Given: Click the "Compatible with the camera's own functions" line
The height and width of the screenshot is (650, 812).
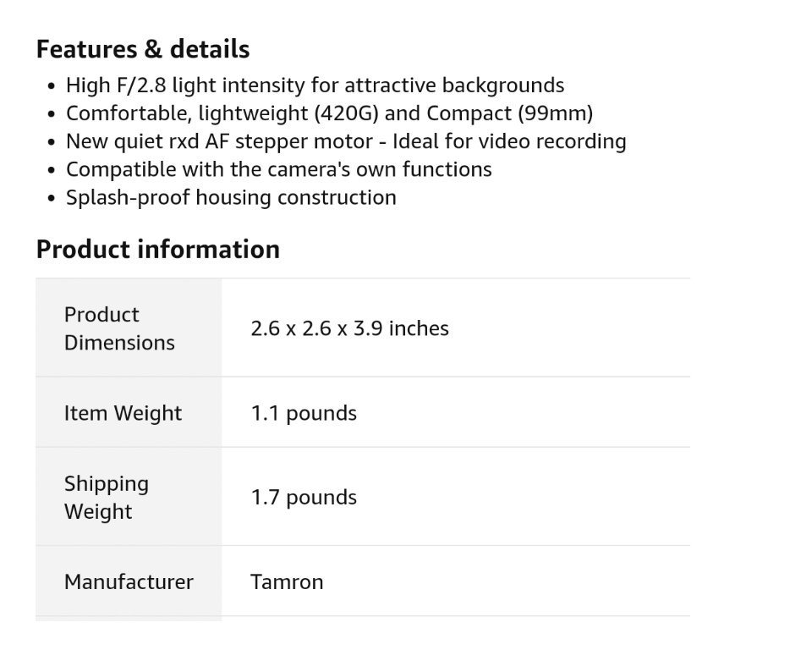Looking at the screenshot, I should pyautogui.click(x=278, y=169).
